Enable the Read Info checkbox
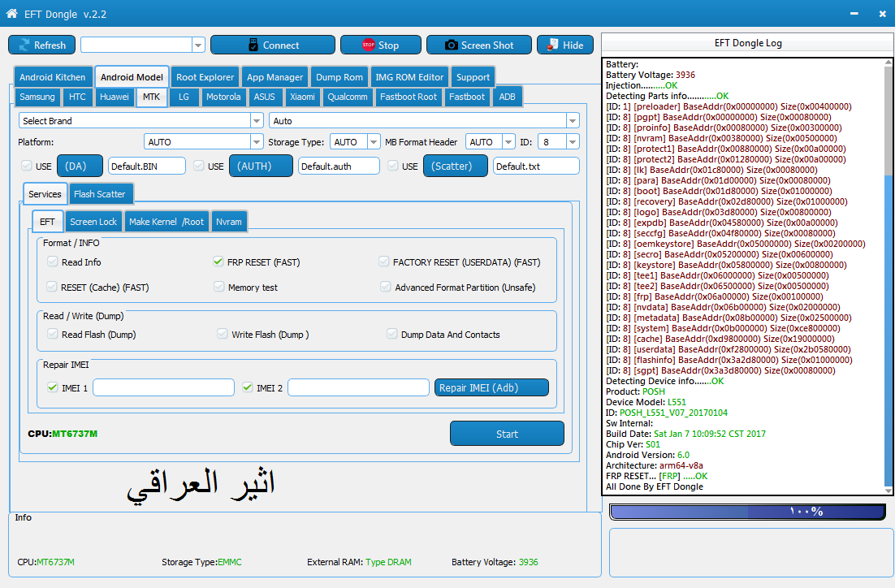 tap(53, 262)
